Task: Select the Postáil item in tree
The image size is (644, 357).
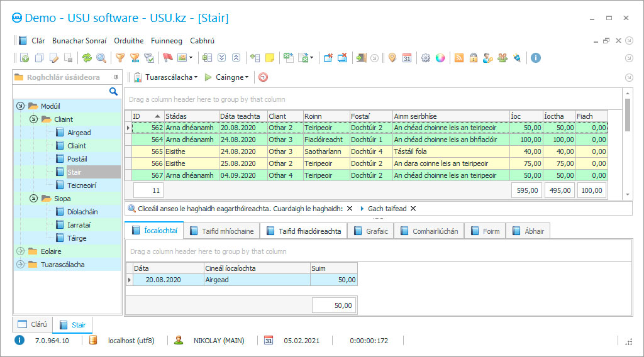Action: (77, 159)
